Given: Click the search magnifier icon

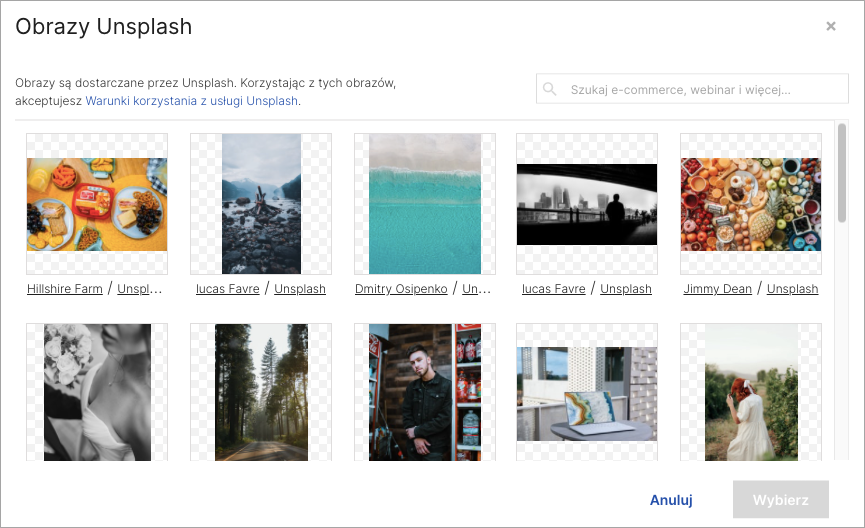Looking at the screenshot, I should [x=549, y=89].
